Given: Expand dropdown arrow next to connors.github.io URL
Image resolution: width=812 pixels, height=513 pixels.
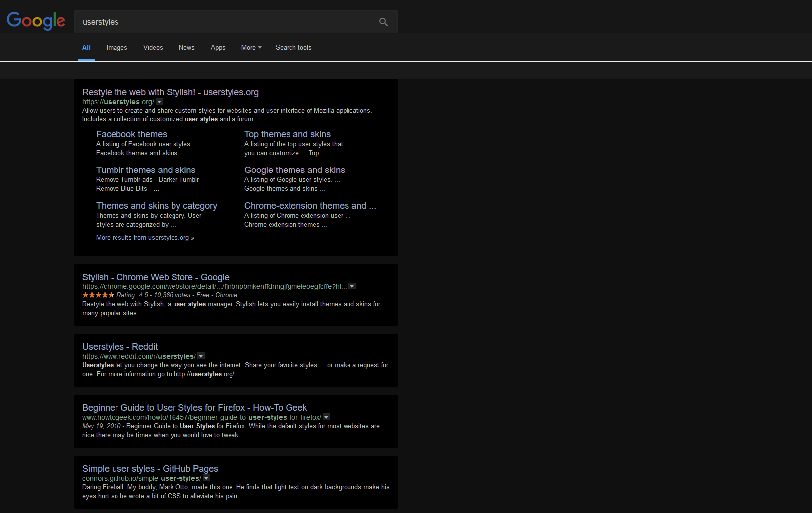Looking at the screenshot, I should [x=206, y=478].
